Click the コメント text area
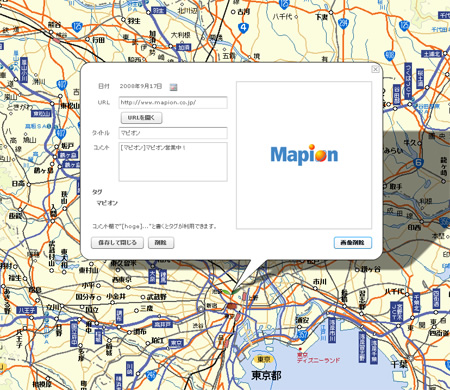Viewport: 450px width, 390px height. (173, 162)
